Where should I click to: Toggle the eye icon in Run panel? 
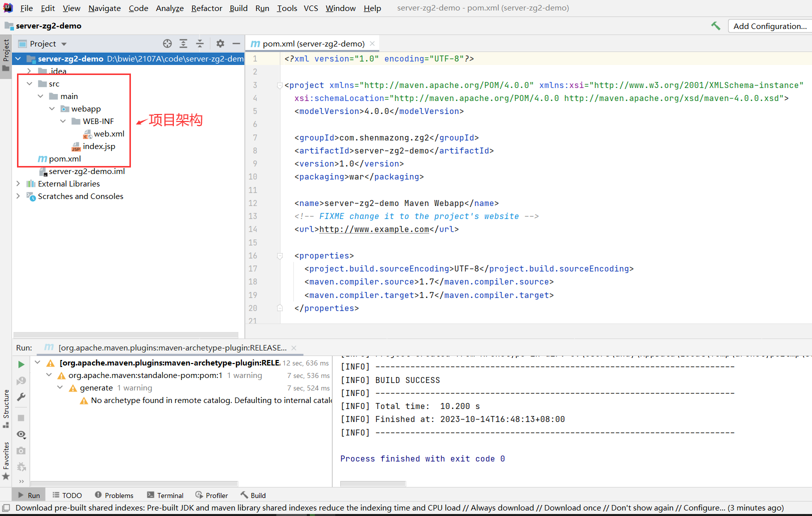(21, 434)
